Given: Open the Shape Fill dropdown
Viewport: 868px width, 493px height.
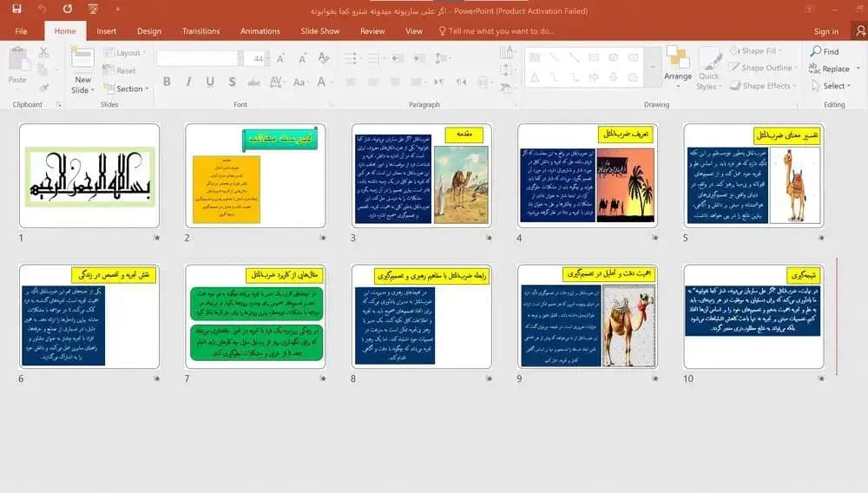Looking at the screenshot, I should tap(756, 51).
